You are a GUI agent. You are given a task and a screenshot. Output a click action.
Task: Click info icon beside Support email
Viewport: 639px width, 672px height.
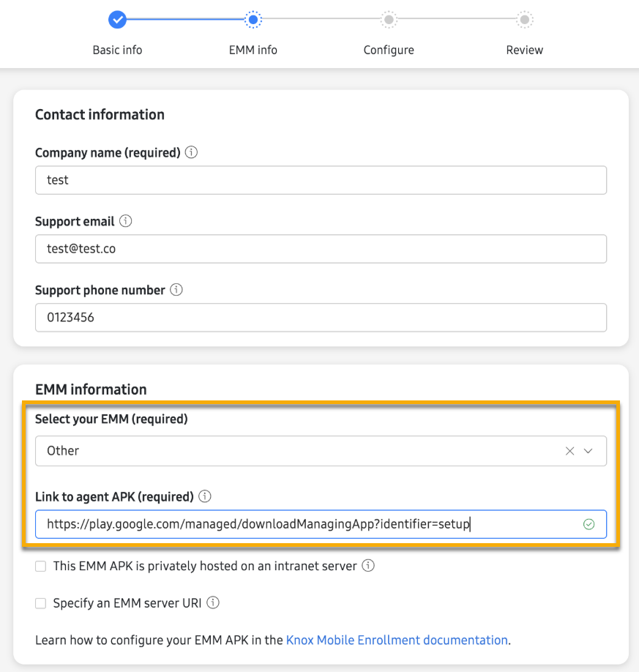coord(125,221)
